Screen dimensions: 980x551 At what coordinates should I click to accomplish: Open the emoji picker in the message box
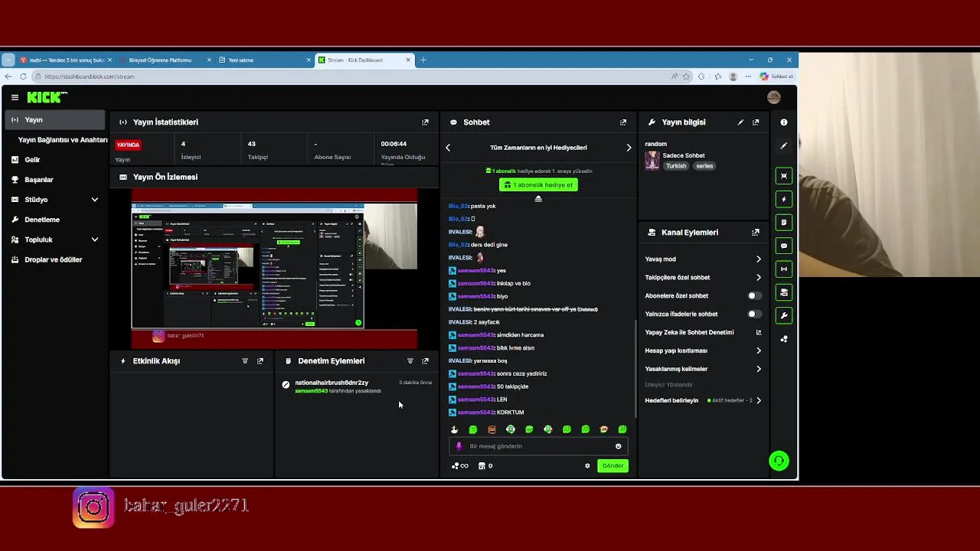click(618, 446)
